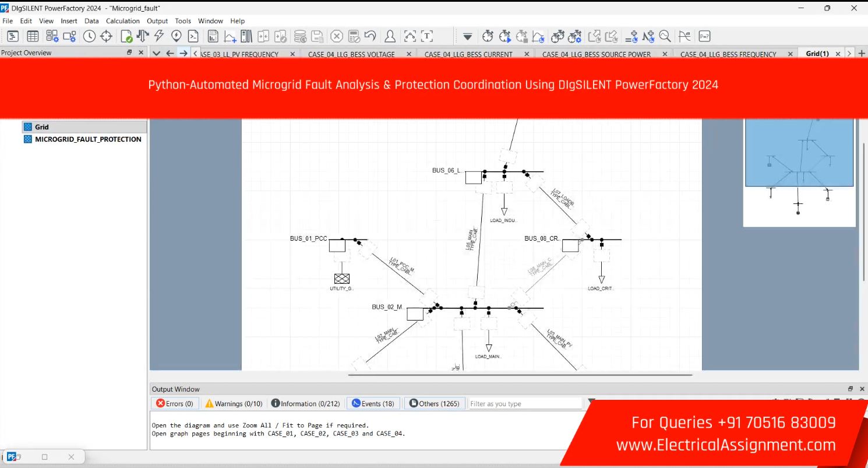Click the study time clock icon
The width and height of the screenshot is (868, 468).
pos(89,36)
